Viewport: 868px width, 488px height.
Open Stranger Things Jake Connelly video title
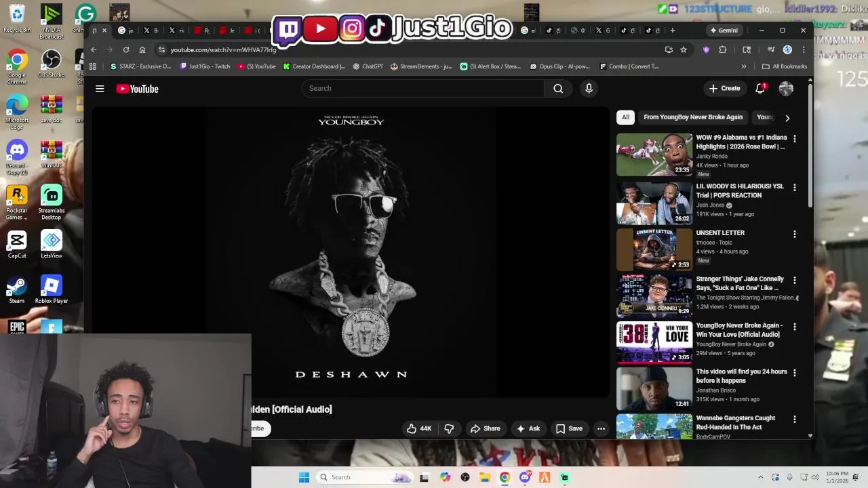click(740, 283)
